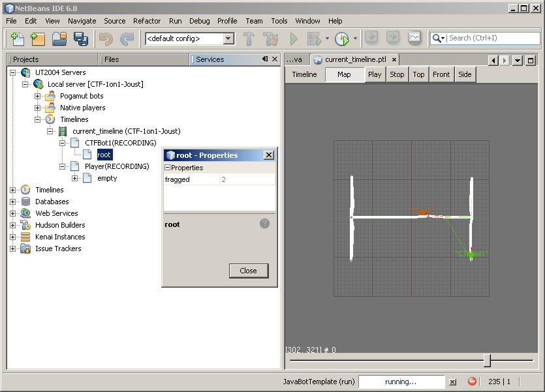
Task: Open the Navigate menu
Action: [82, 21]
